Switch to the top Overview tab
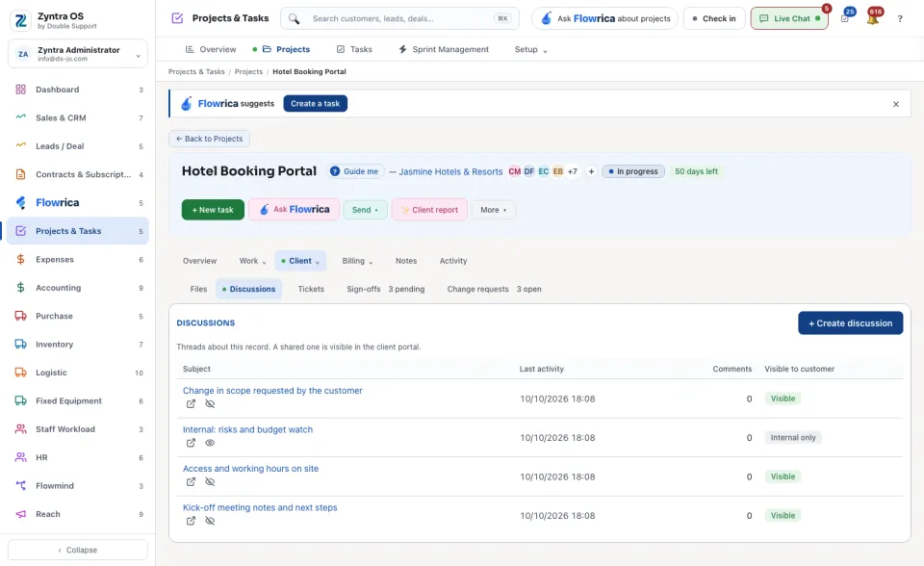 (211, 49)
